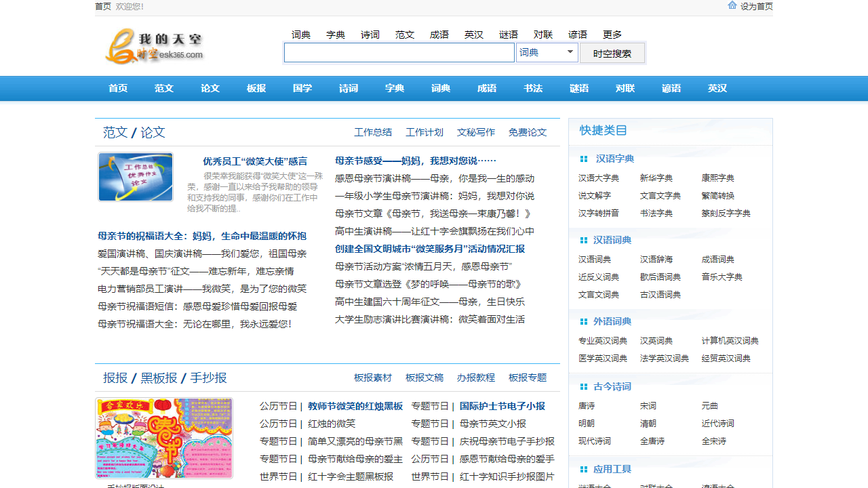
Task: Click the grid icon next to 汉语字典
Action: [x=584, y=159]
